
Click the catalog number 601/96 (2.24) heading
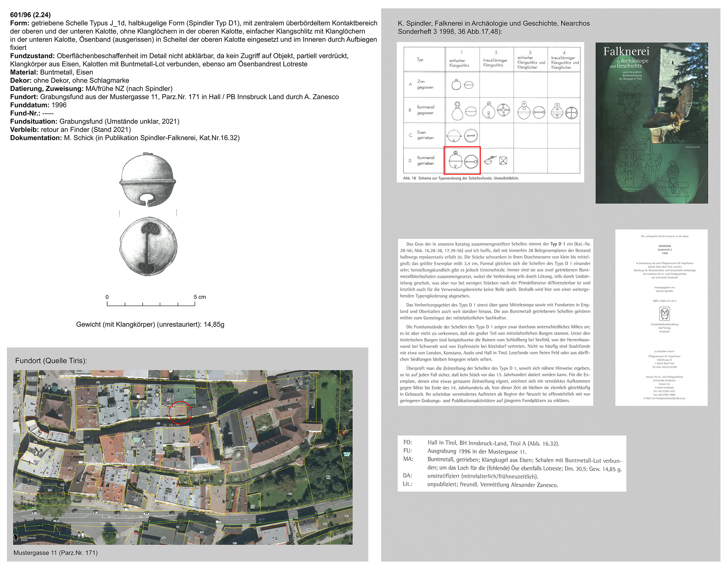(x=30, y=15)
